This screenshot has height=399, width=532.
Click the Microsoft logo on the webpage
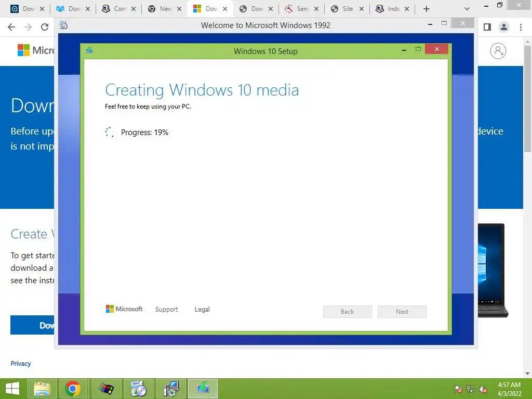pyautogui.click(x=36, y=50)
